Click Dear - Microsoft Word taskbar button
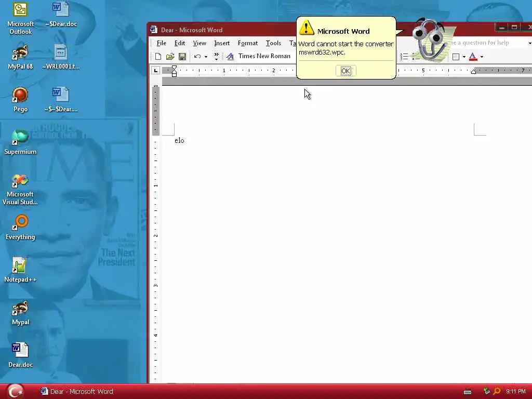Screen dimensions: 532x399 click(77, 392)
